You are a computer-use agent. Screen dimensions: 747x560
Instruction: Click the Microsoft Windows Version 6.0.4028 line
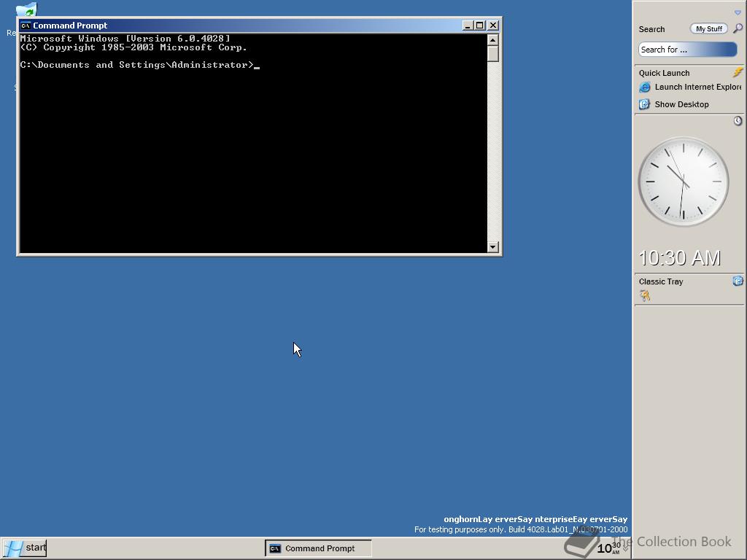tap(125, 39)
